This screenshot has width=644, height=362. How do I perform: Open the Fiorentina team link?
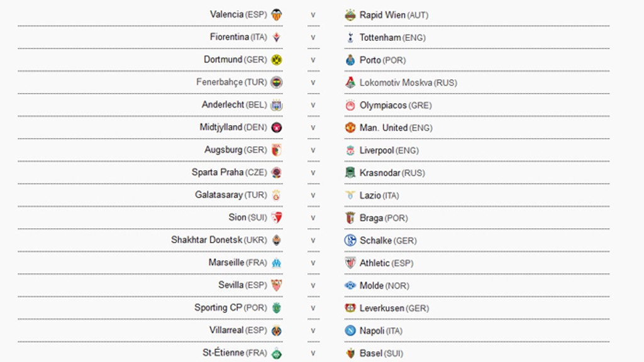click(229, 37)
